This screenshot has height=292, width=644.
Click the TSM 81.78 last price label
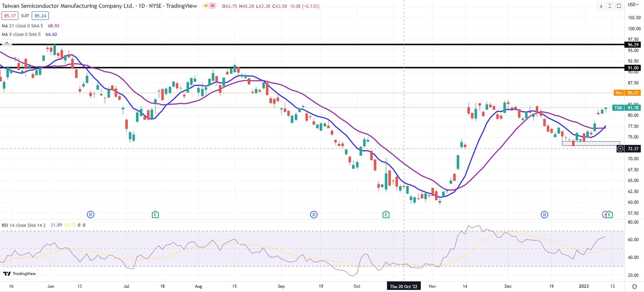(x=626, y=108)
